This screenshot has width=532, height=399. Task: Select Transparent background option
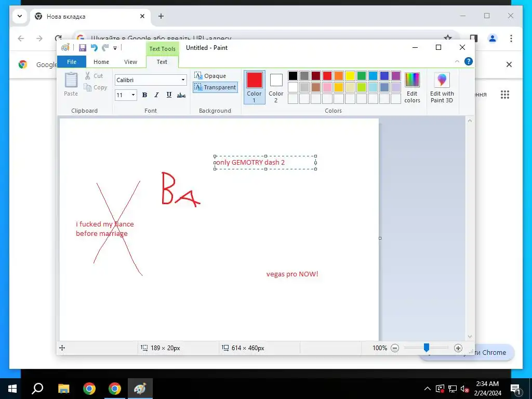pyautogui.click(x=215, y=87)
